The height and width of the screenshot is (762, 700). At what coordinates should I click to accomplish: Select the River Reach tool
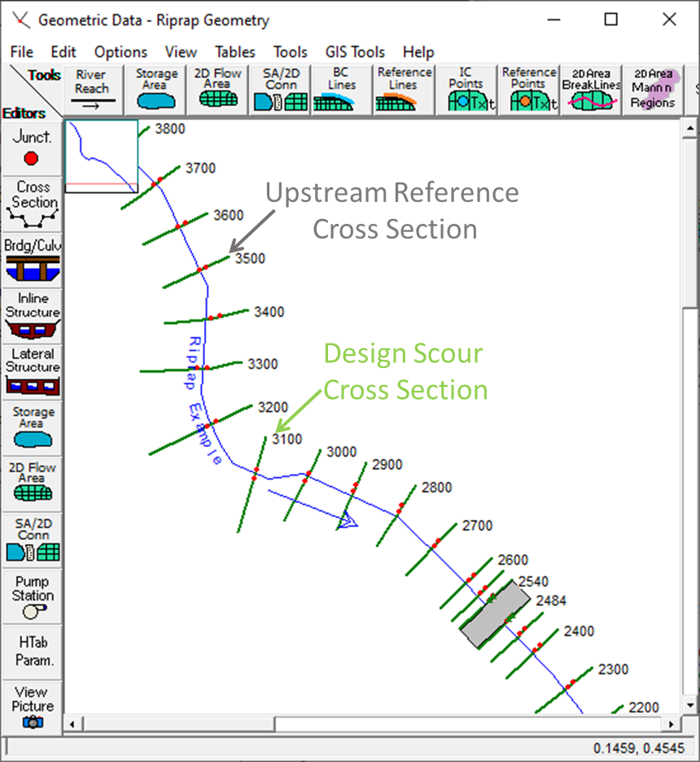coord(93,90)
